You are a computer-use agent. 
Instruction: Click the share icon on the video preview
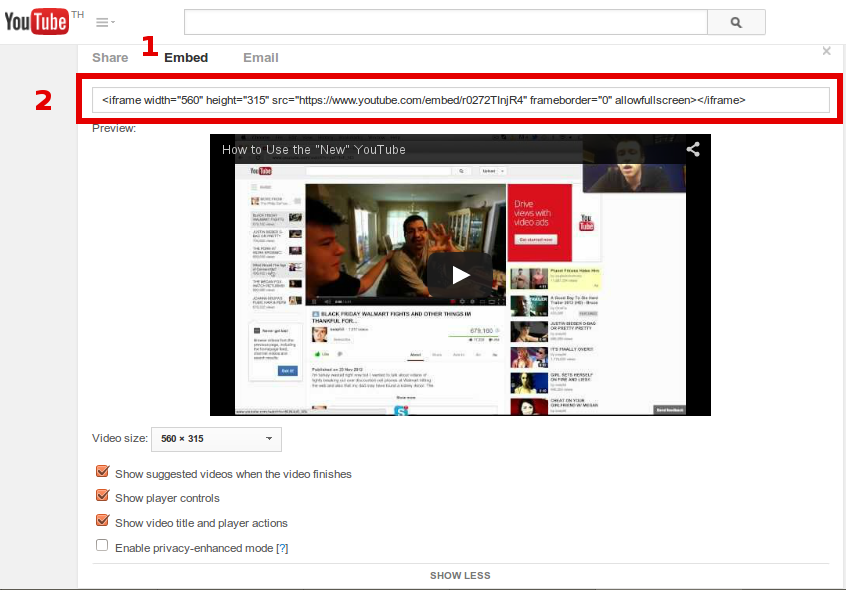692,149
